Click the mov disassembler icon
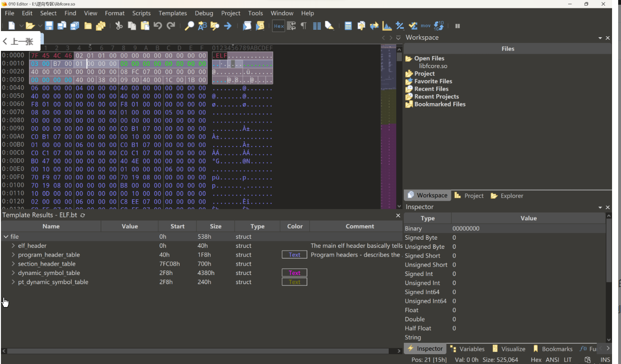Image resolution: width=621 pixels, height=364 pixels. (425, 26)
